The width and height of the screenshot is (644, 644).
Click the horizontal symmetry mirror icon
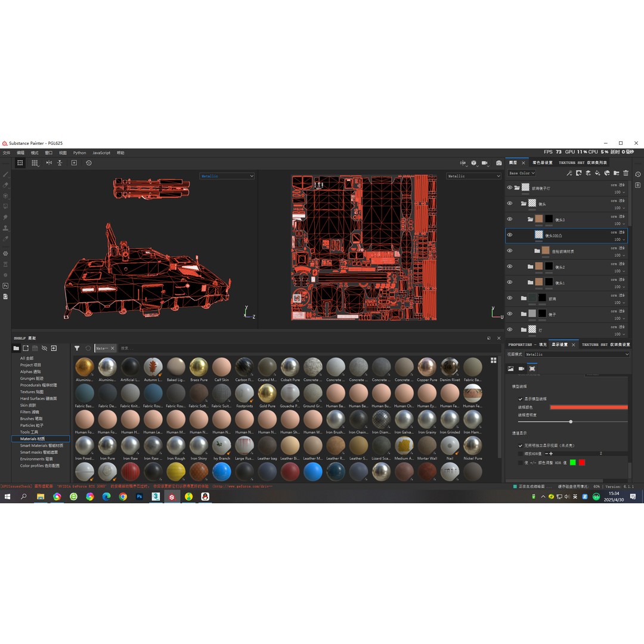[49, 163]
